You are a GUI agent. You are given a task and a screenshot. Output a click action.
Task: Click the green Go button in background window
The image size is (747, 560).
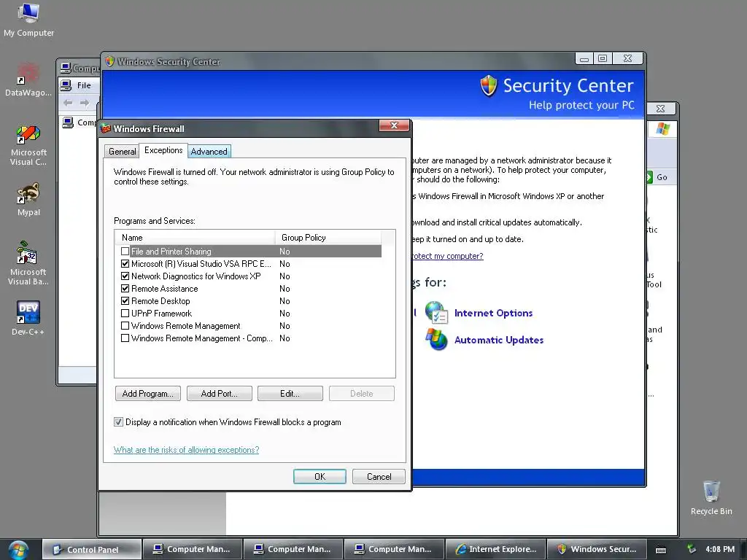click(x=657, y=177)
